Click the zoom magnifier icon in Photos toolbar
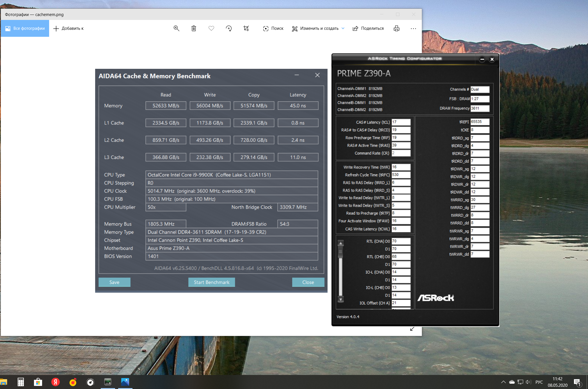 176,28
